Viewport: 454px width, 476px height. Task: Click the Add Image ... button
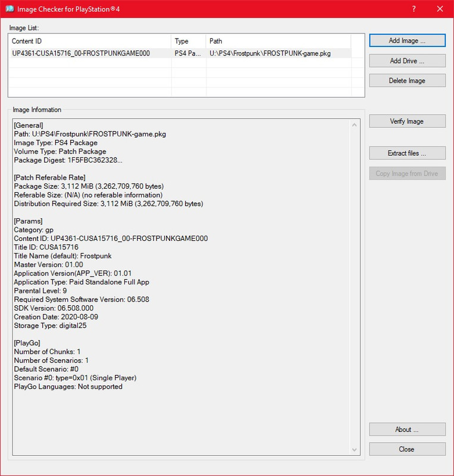tap(407, 40)
